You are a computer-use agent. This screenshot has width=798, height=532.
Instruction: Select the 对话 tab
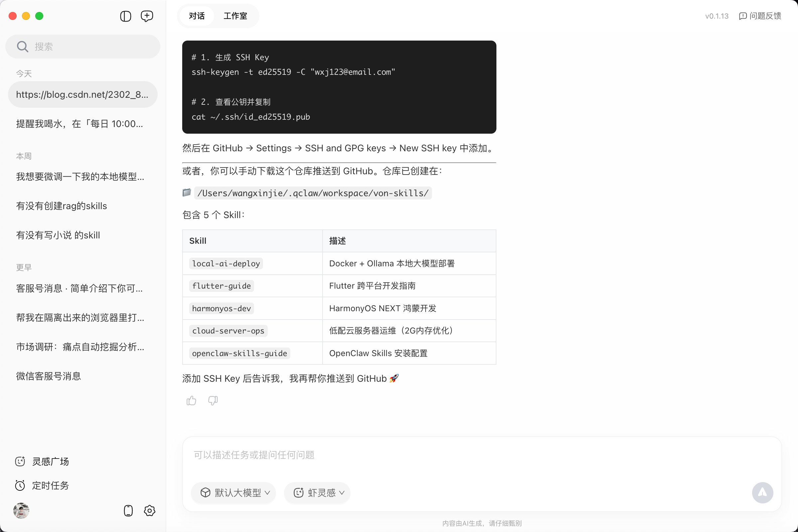click(197, 16)
